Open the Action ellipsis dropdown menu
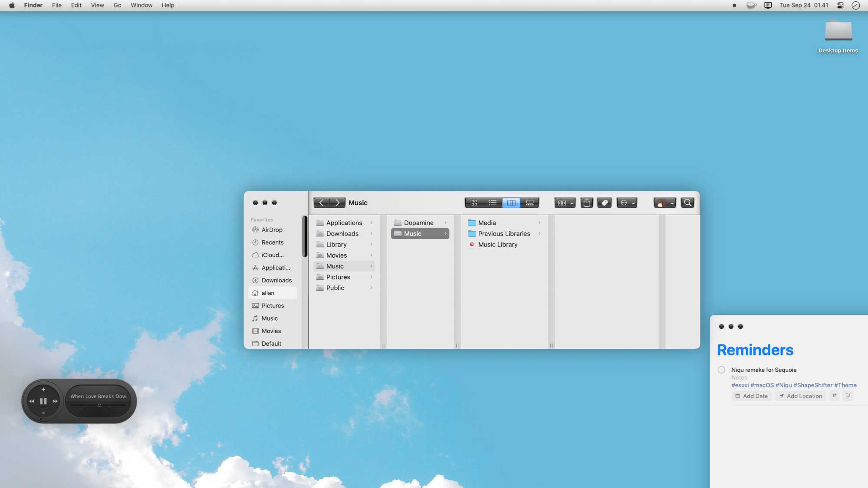The height and width of the screenshot is (488, 868). [627, 203]
